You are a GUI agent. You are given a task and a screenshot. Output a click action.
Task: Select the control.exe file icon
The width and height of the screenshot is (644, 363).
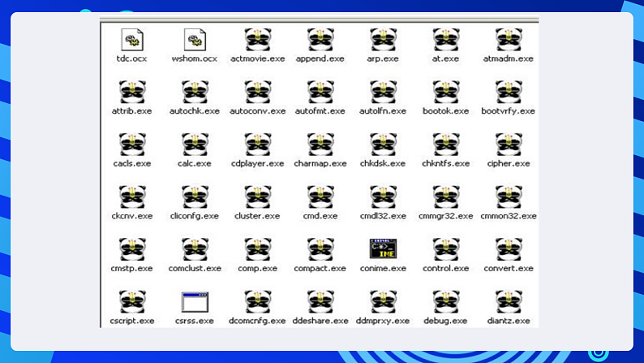446,249
